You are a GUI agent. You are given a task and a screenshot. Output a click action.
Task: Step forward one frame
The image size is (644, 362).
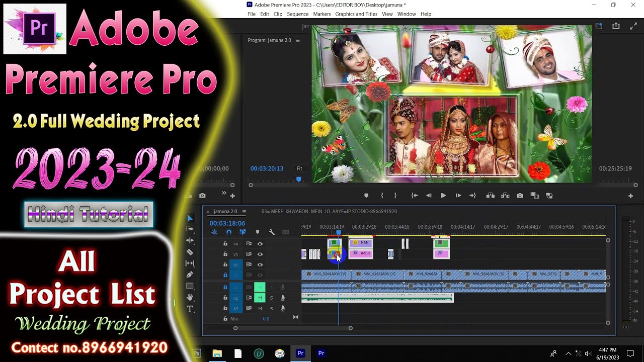[x=458, y=196]
